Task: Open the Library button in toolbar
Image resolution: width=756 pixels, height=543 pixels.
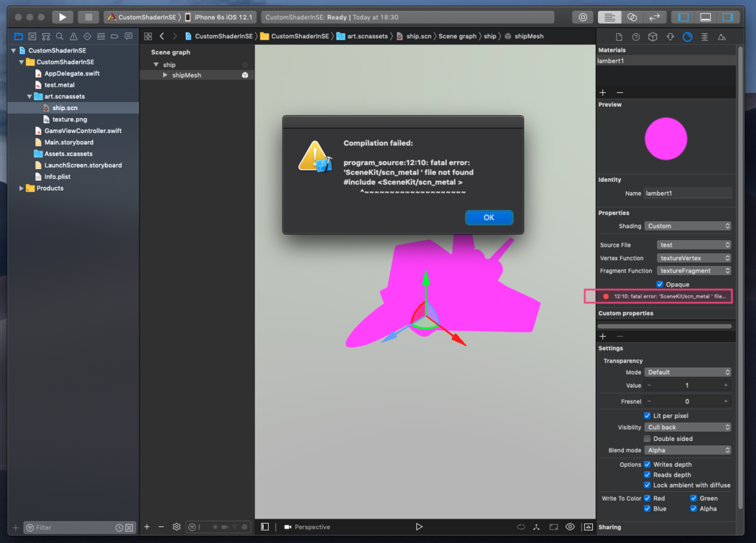Action: [x=583, y=17]
